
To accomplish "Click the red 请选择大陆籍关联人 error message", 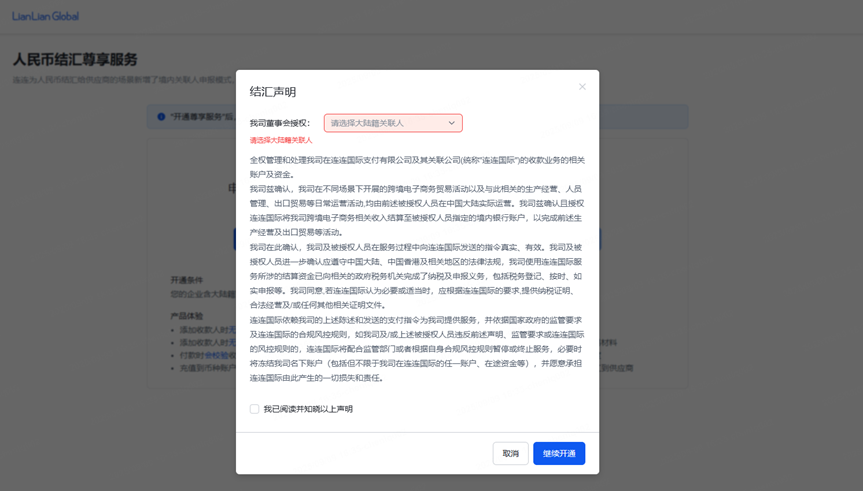I will (281, 140).
